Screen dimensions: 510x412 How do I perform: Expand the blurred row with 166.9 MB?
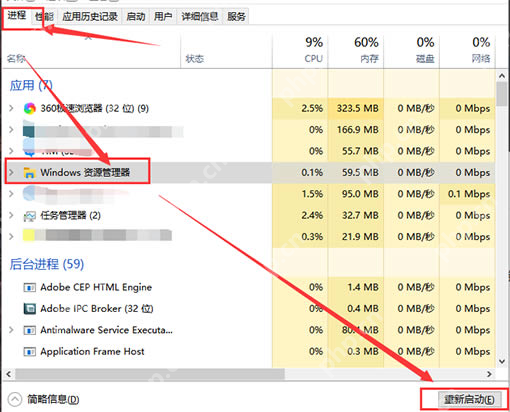click(11, 129)
